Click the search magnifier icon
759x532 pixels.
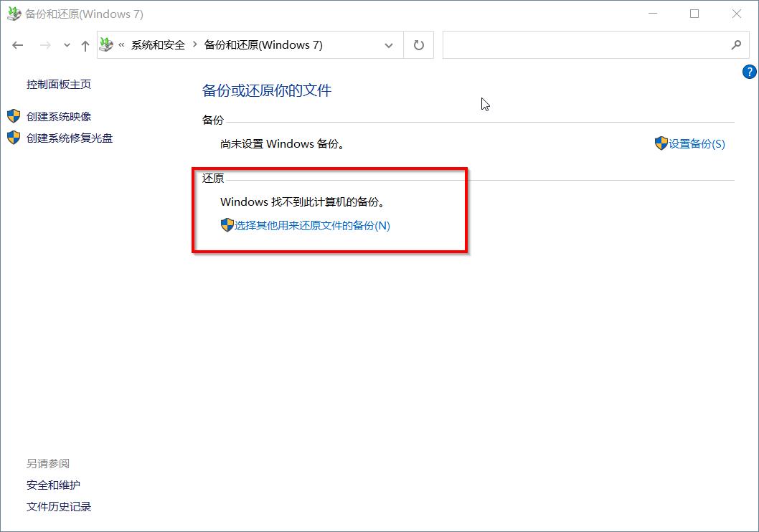(736, 44)
